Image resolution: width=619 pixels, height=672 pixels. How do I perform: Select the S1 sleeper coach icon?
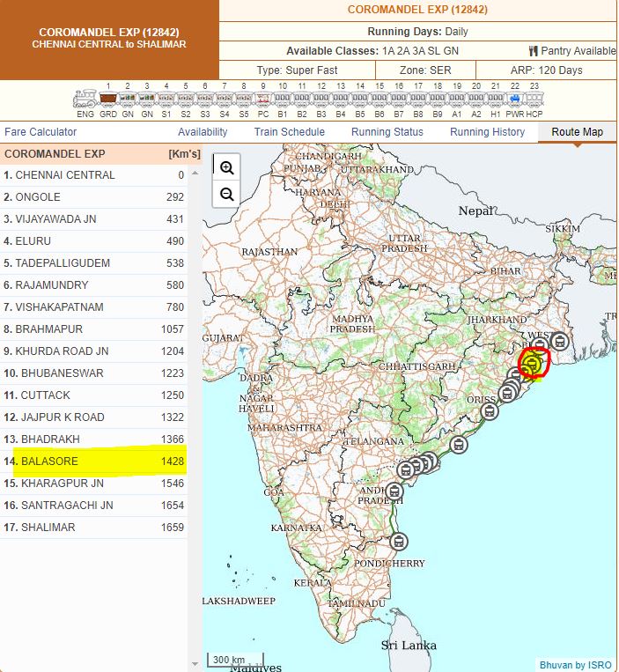click(x=166, y=99)
